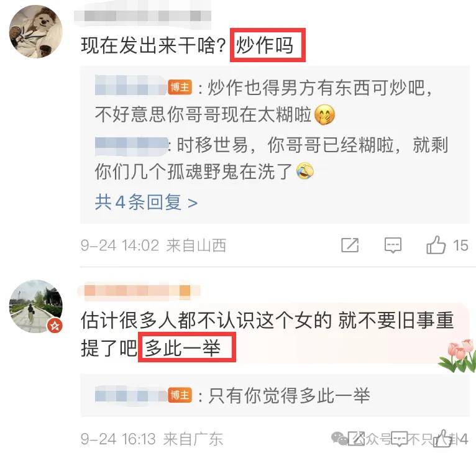Tap the share icon on the 14:02 comment
The width and height of the screenshot is (476, 458).
tap(350, 245)
